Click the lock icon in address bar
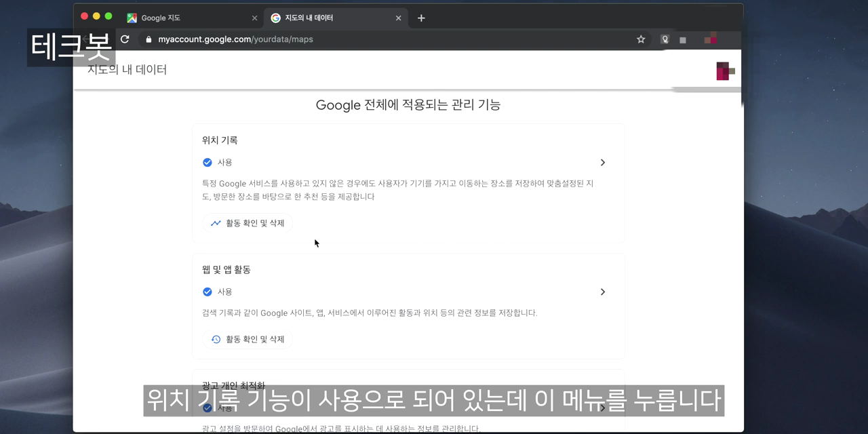This screenshot has height=434, width=868. 149,39
